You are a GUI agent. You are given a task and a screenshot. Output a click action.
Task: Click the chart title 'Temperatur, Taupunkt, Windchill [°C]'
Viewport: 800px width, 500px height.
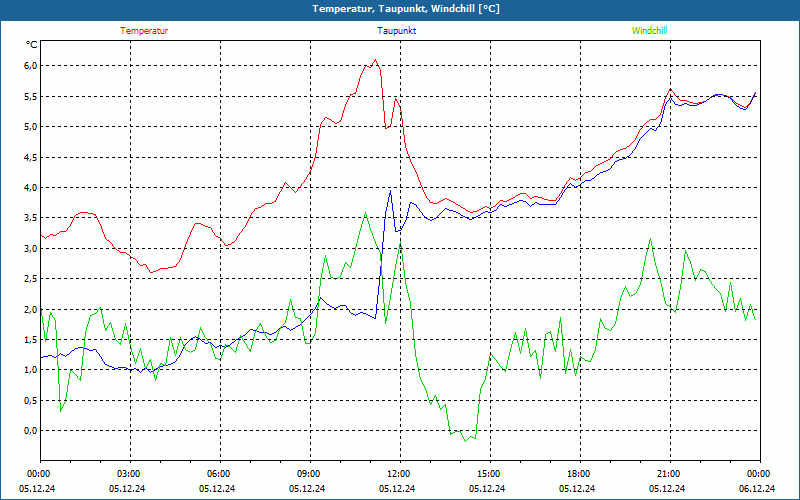[x=406, y=9]
